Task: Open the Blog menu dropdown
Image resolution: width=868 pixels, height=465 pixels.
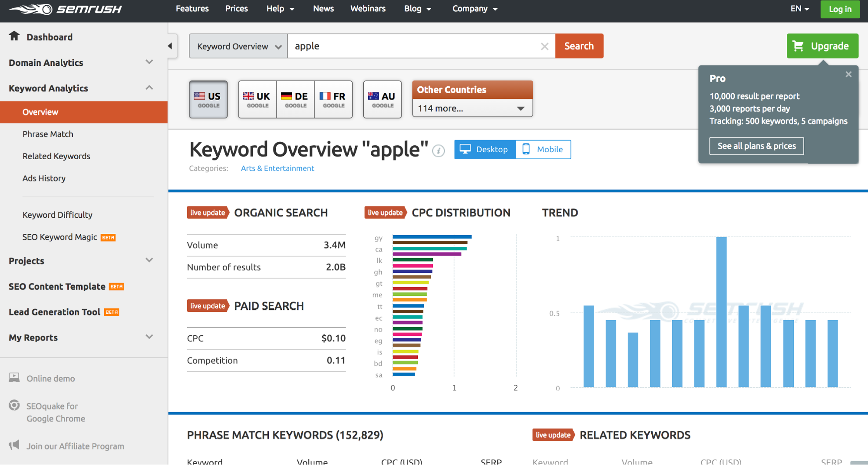Action: coord(418,9)
